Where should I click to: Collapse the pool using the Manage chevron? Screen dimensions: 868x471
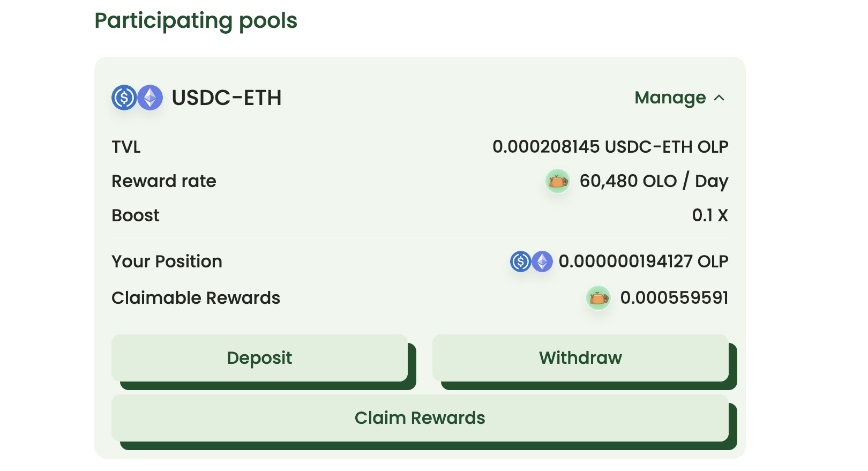719,98
